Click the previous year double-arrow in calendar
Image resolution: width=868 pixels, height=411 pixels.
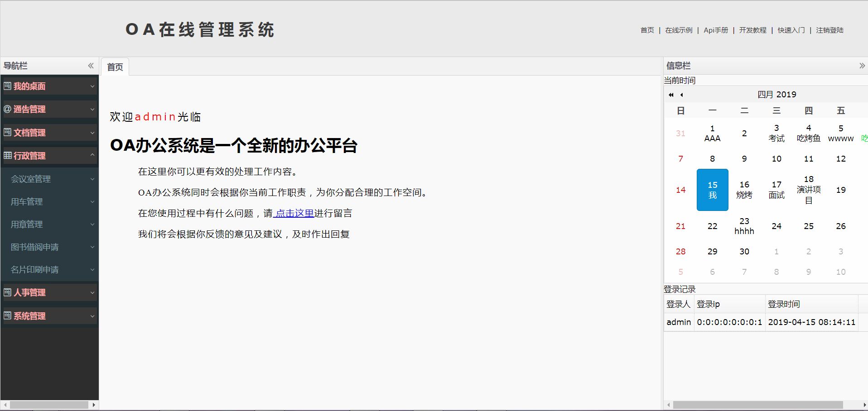(671, 95)
